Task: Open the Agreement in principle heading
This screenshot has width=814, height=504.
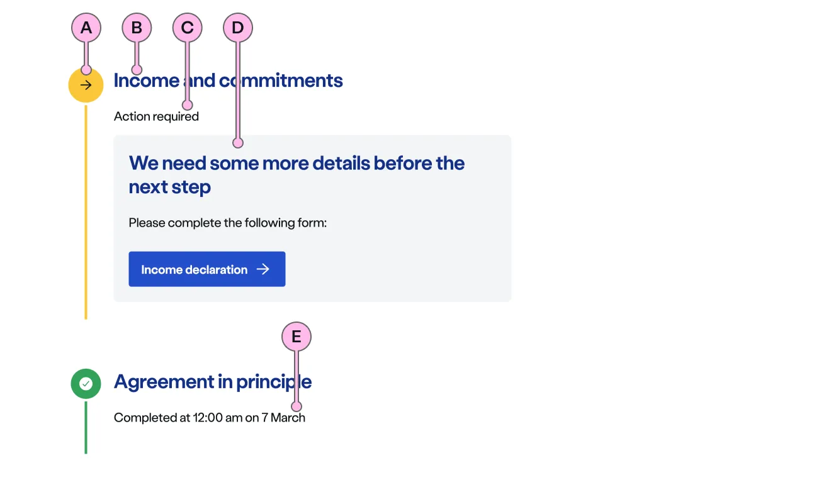Action: tap(212, 382)
